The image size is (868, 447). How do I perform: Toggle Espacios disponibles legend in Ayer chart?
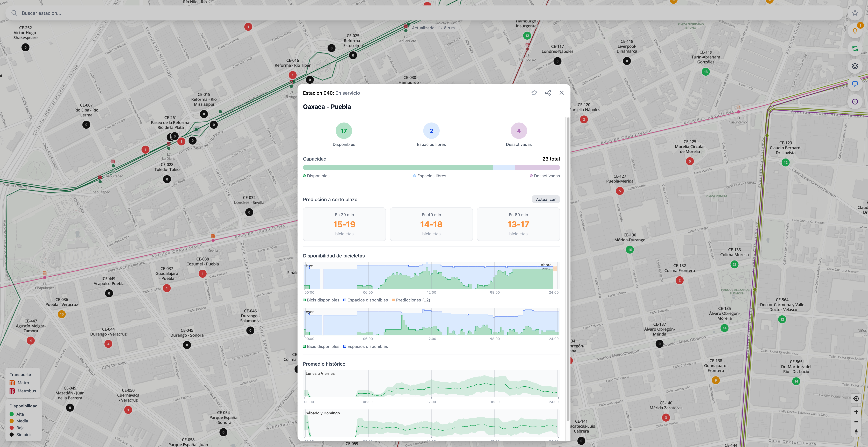(366, 347)
